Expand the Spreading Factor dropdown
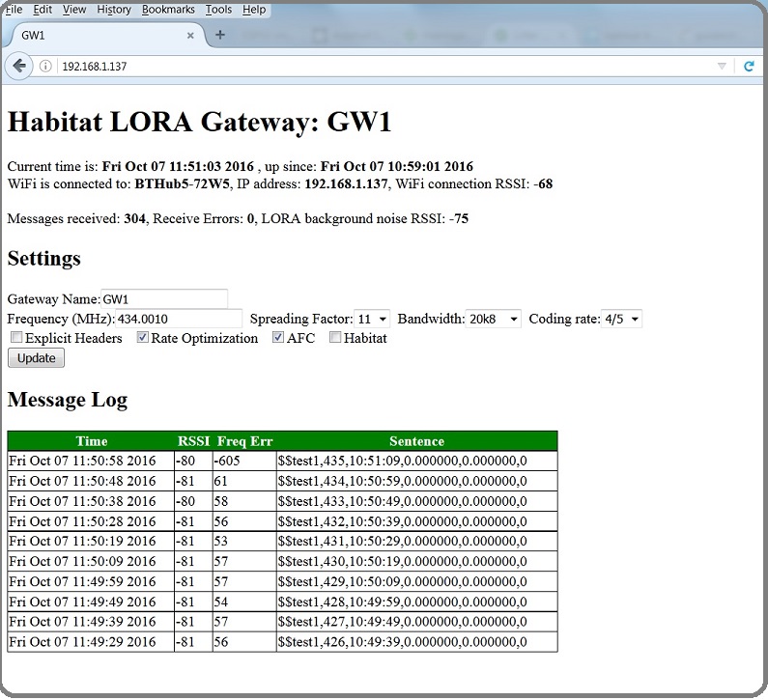Viewport: 768px width, 700px height. pyautogui.click(x=372, y=319)
